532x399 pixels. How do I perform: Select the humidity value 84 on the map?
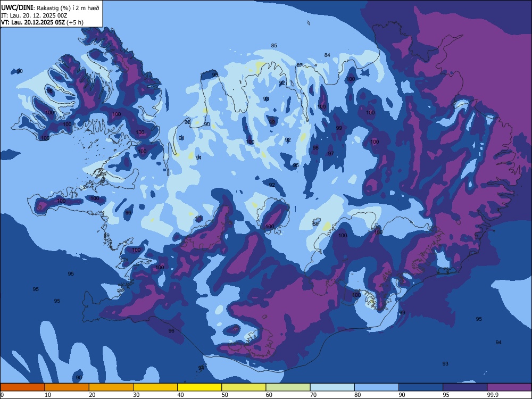(x=327, y=55)
